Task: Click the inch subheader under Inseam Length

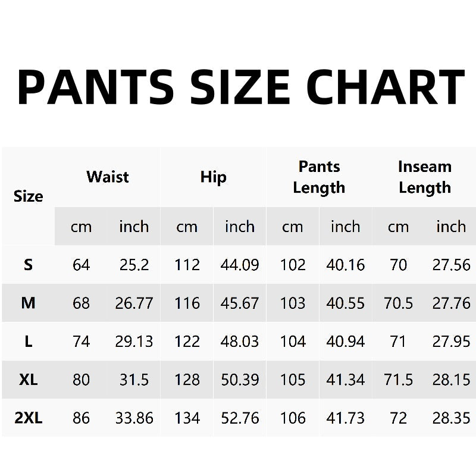Action: [x=451, y=227]
